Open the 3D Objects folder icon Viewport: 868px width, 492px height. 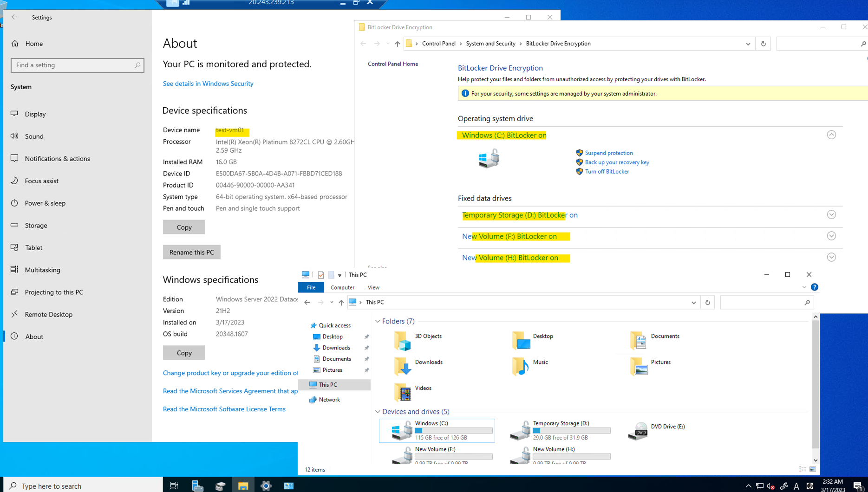[402, 341]
